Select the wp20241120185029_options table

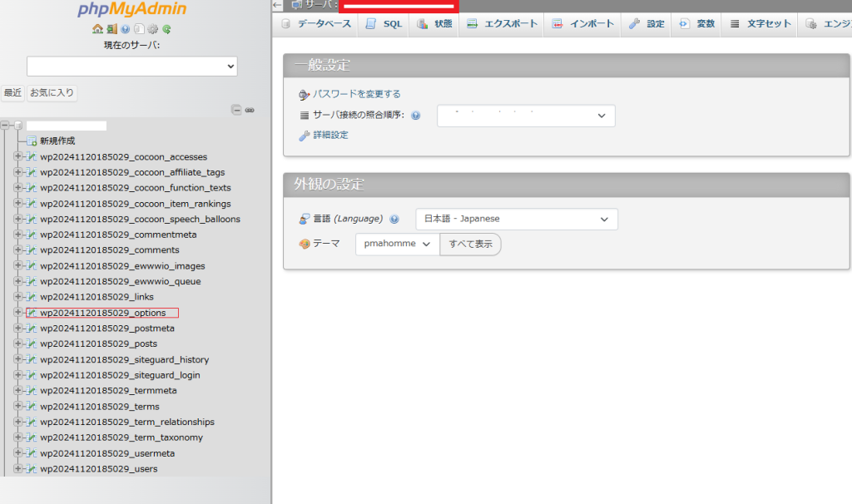click(x=102, y=313)
